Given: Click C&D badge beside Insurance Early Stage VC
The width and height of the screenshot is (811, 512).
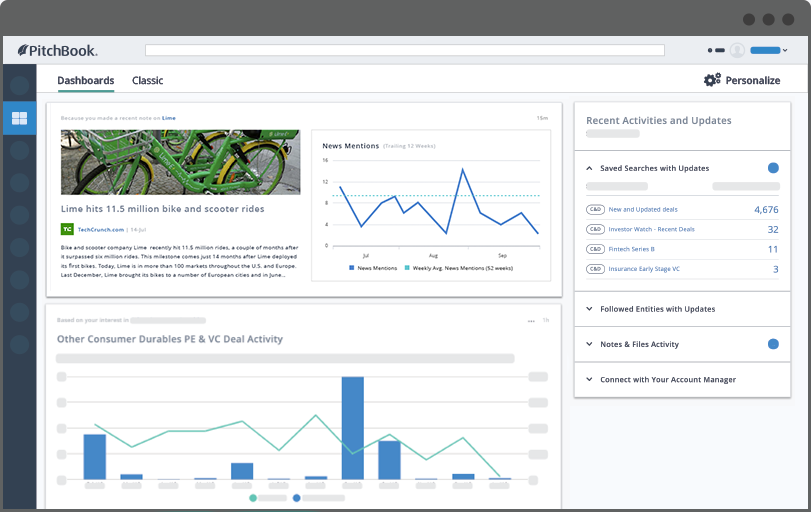Looking at the screenshot, I should 595,269.
